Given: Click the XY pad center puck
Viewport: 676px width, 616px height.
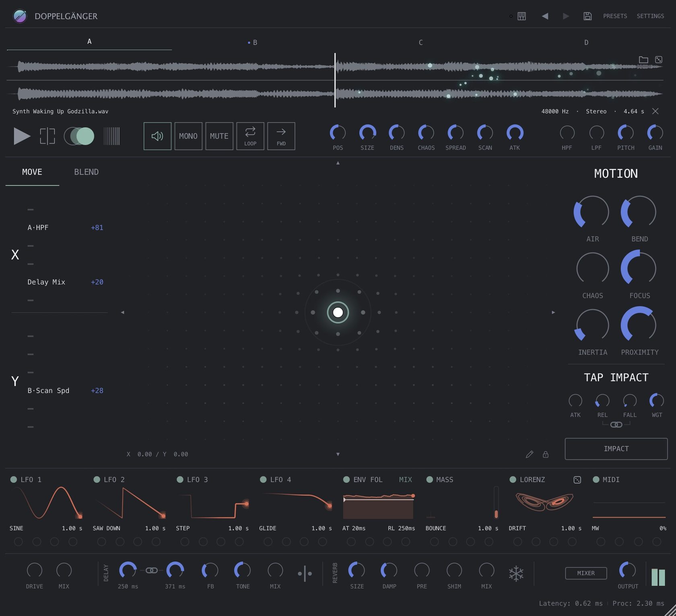Looking at the screenshot, I should click(338, 312).
